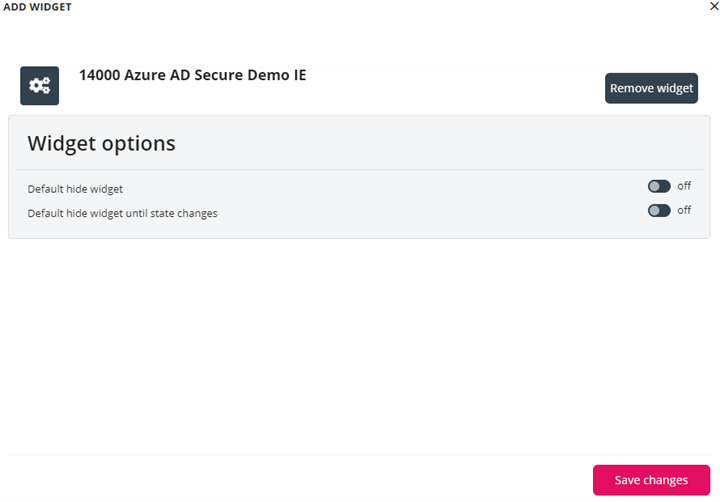This screenshot has height=502, width=720.
Task: Click 'Default hide widget until state changes' label
Action: pyautogui.click(x=122, y=213)
